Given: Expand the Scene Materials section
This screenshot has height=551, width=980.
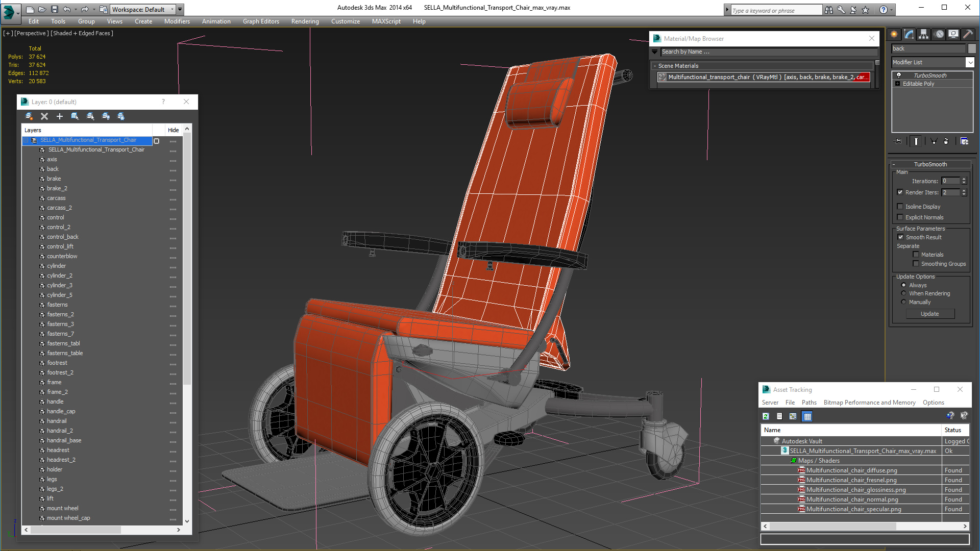Looking at the screenshot, I should (x=656, y=65).
